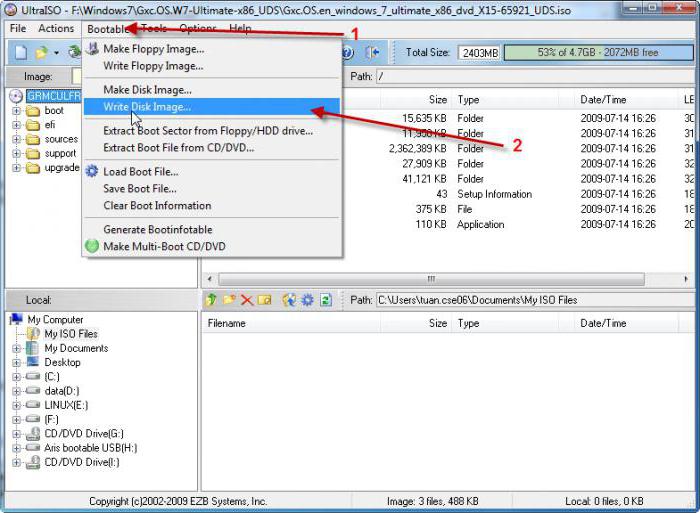Expand the sources folder node
Screen dimensions: 700x513
point(17,139)
